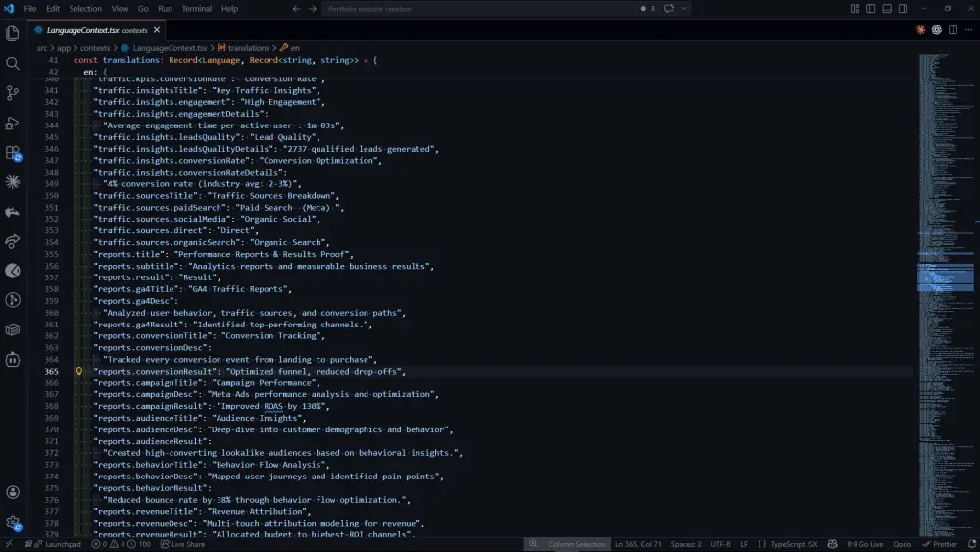Click Qodo in status bar
The image size is (980, 552).
point(902,544)
